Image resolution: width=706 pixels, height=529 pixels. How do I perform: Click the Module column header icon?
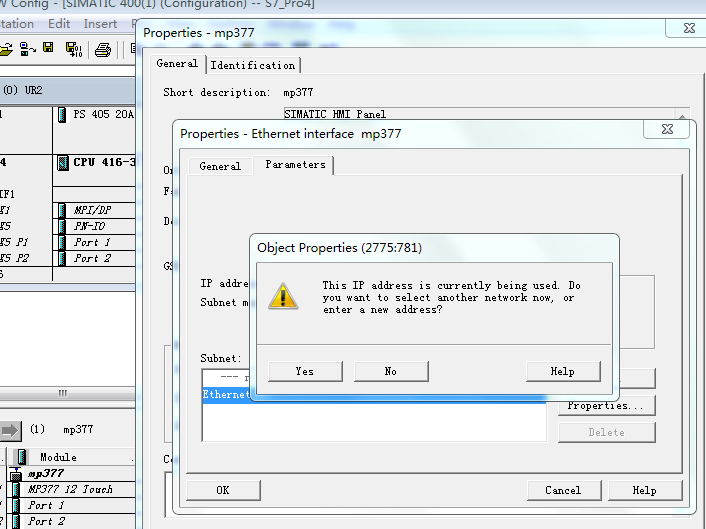pyautogui.click(x=22, y=457)
